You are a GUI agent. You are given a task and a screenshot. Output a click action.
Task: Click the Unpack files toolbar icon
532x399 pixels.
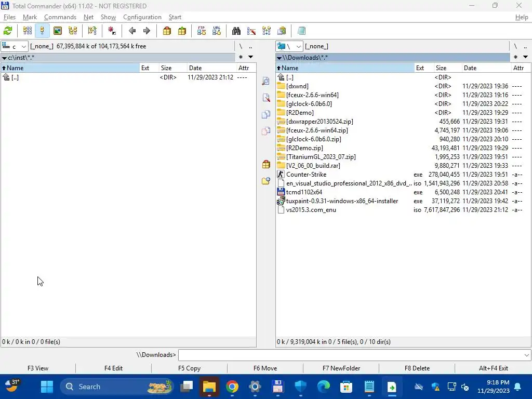coord(182,31)
